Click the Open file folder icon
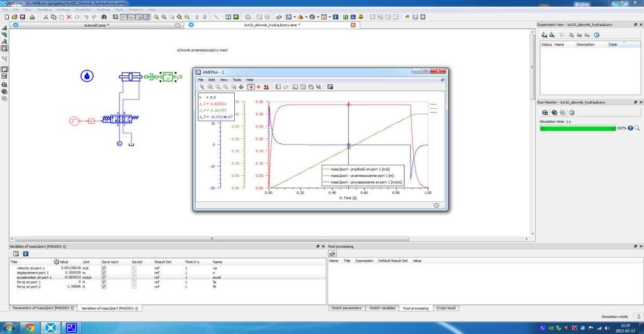The height and width of the screenshot is (334, 644). coord(14,17)
